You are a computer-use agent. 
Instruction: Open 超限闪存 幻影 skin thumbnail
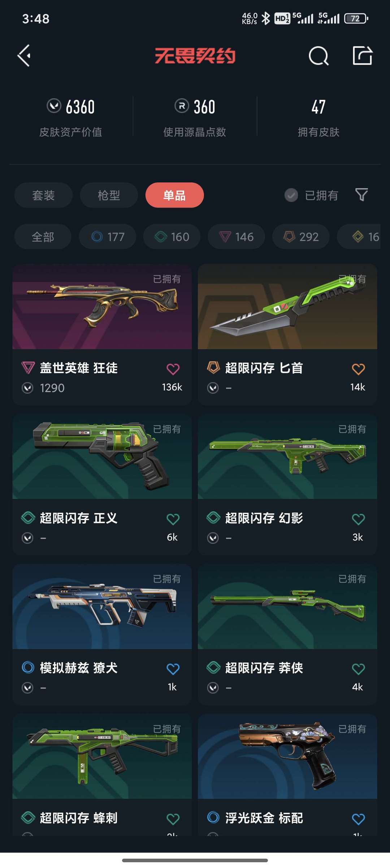(x=287, y=457)
